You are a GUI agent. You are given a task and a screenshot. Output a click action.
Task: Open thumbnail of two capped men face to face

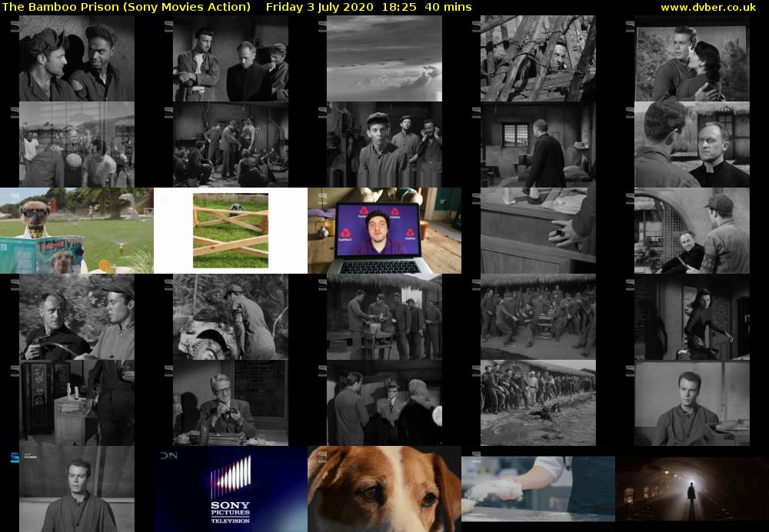(x=76, y=58)
